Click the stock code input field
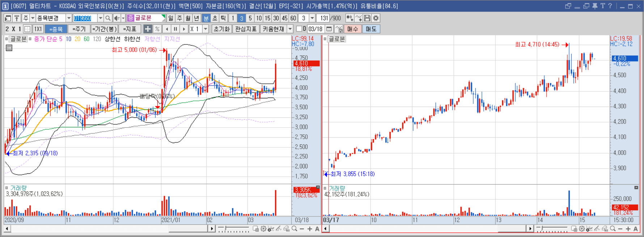The width and height of the screenshot is (644, 237). (x=85, y=18)
